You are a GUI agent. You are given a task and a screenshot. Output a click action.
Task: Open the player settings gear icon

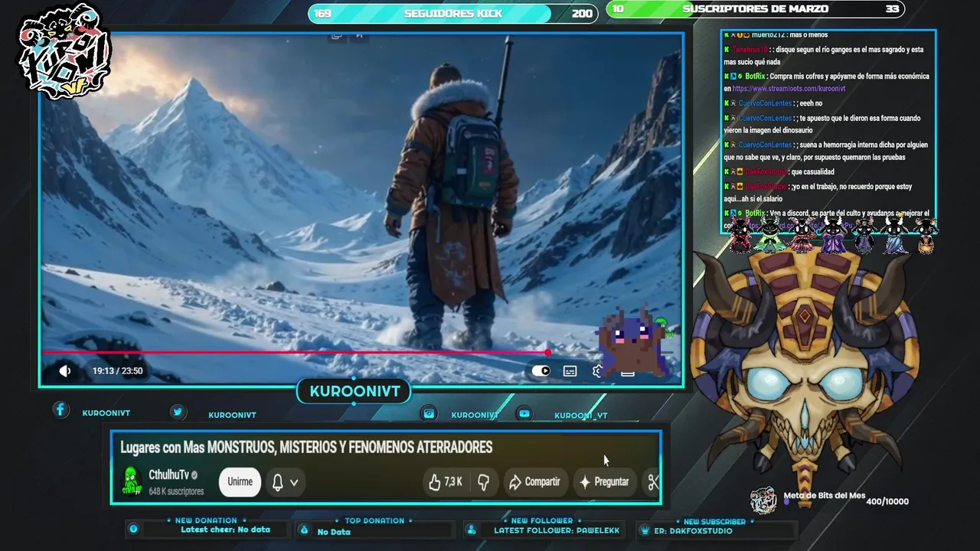597,371
